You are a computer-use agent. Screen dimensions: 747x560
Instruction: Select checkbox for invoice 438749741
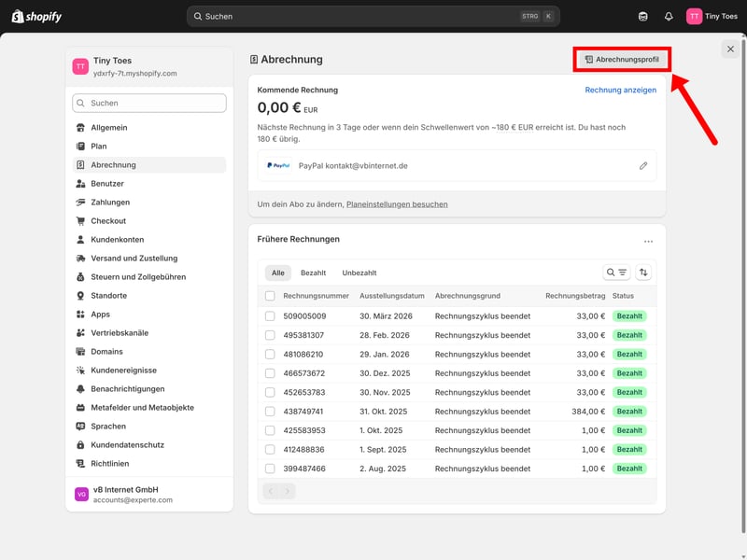coord(270,412)
